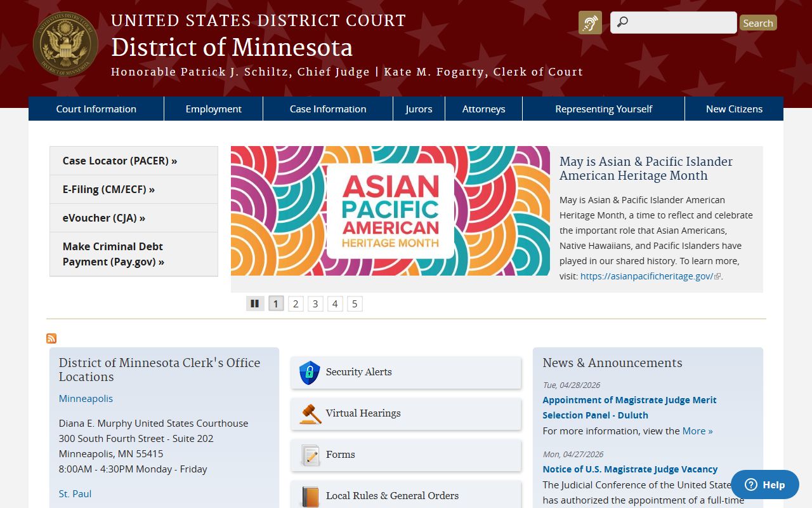Go to slide 2 of the carousel

coord(296,304)
